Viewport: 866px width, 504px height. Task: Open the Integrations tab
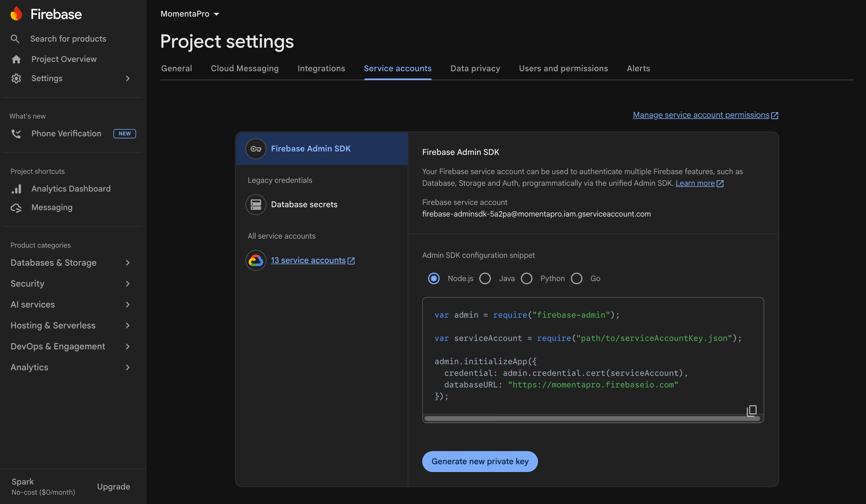(321, 68)
